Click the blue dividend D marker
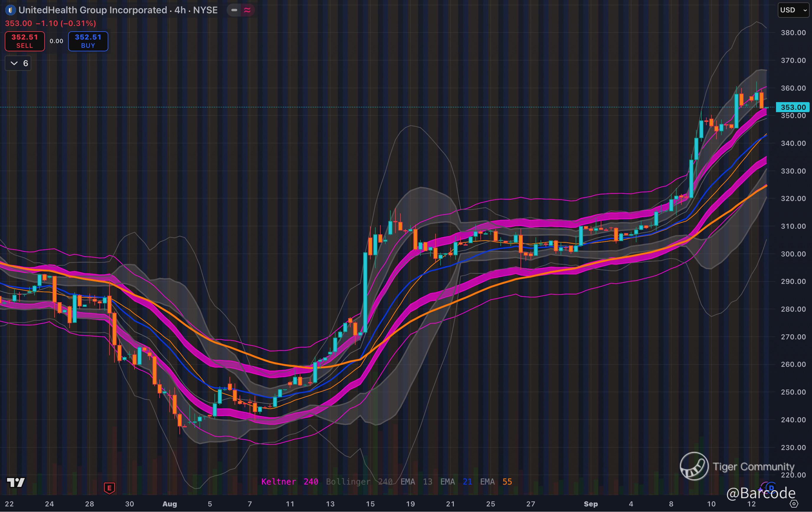 (x=771, y=488)
